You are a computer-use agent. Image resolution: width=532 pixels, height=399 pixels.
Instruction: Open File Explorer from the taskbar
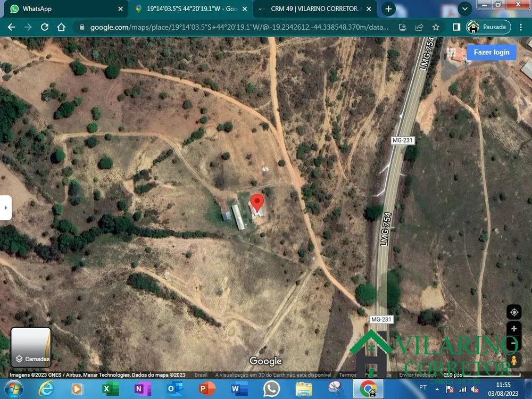(304, 389)
